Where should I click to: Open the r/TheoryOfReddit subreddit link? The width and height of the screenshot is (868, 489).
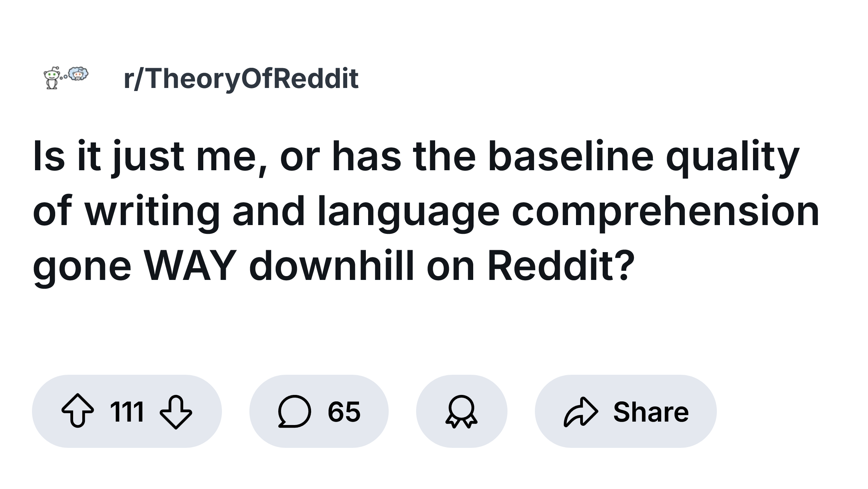241,78
